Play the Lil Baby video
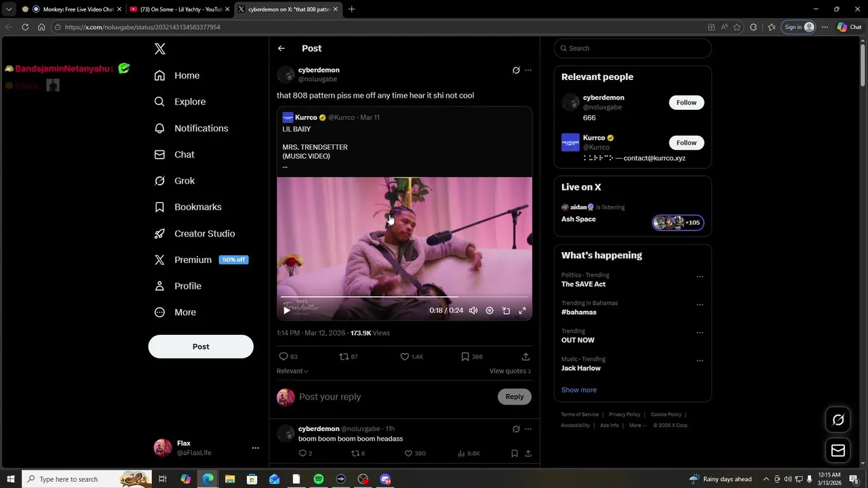 click(287, 310)
